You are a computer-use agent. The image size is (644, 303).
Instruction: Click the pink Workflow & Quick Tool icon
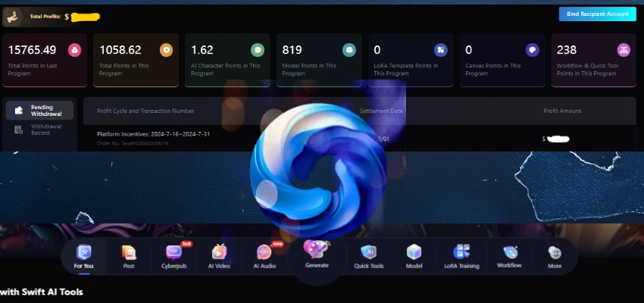tap(624, 50)
